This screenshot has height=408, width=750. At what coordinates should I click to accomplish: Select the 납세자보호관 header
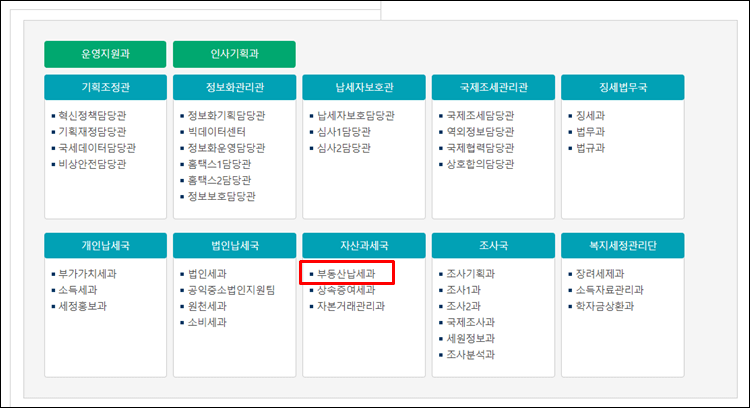[364, 87]
